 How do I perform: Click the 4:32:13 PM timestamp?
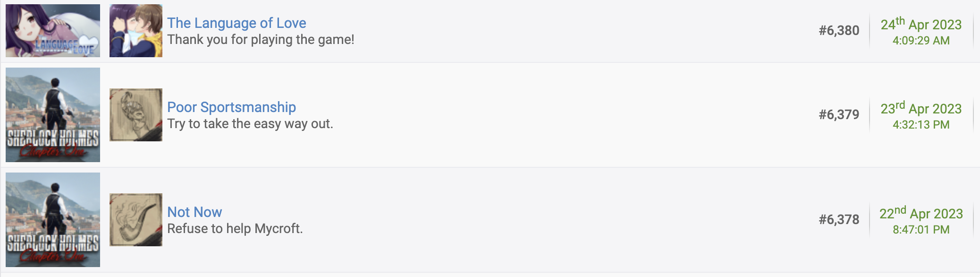(x=921, y=125)
